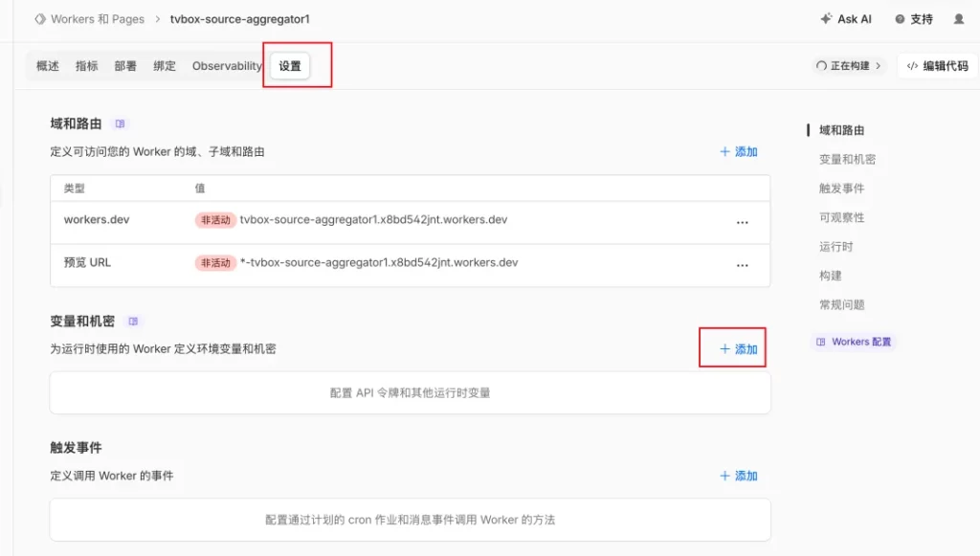Click the workers.dev type cell

click(x=97, y=220)
